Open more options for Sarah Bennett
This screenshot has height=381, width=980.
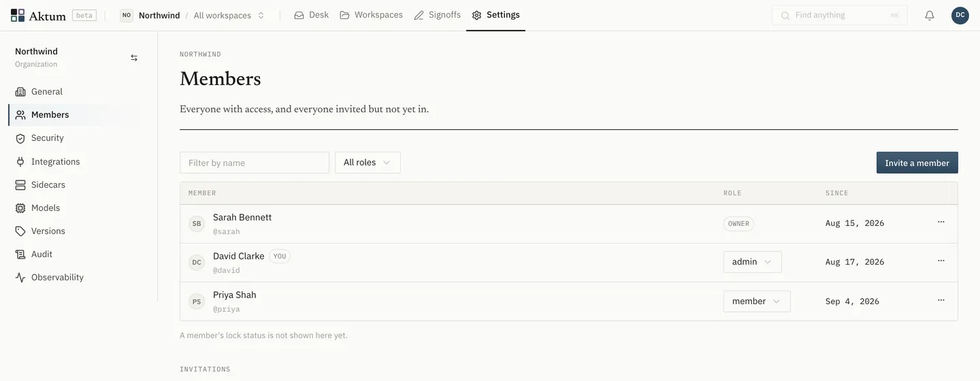tap(941, 222)
